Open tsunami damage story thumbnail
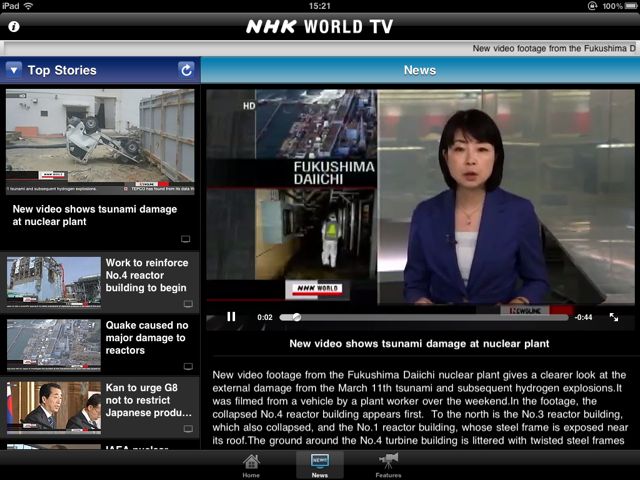Screen dimensions: 640x480 coord(100,141)
